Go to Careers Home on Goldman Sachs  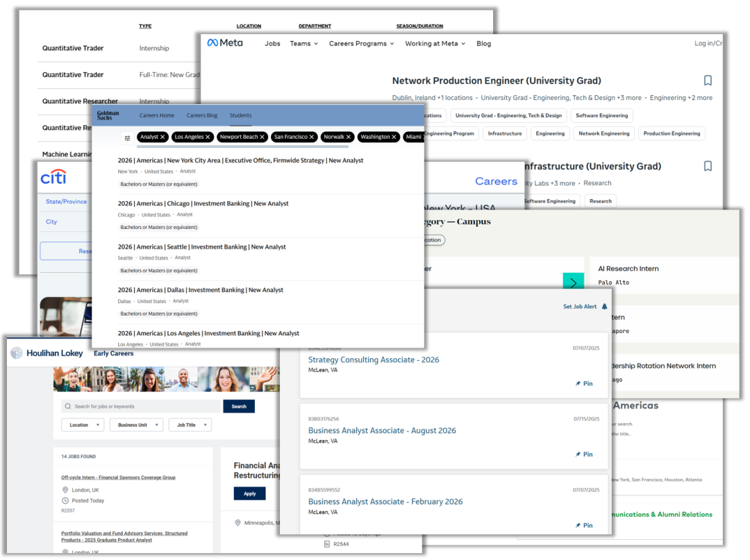[157, 115]
